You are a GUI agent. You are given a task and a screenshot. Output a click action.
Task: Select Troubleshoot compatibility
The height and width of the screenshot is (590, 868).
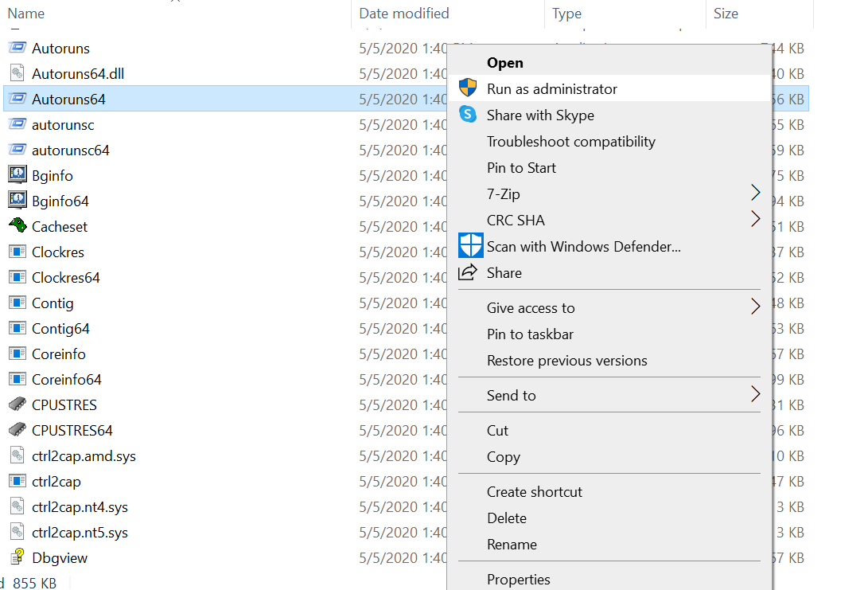tap(571, 141)
